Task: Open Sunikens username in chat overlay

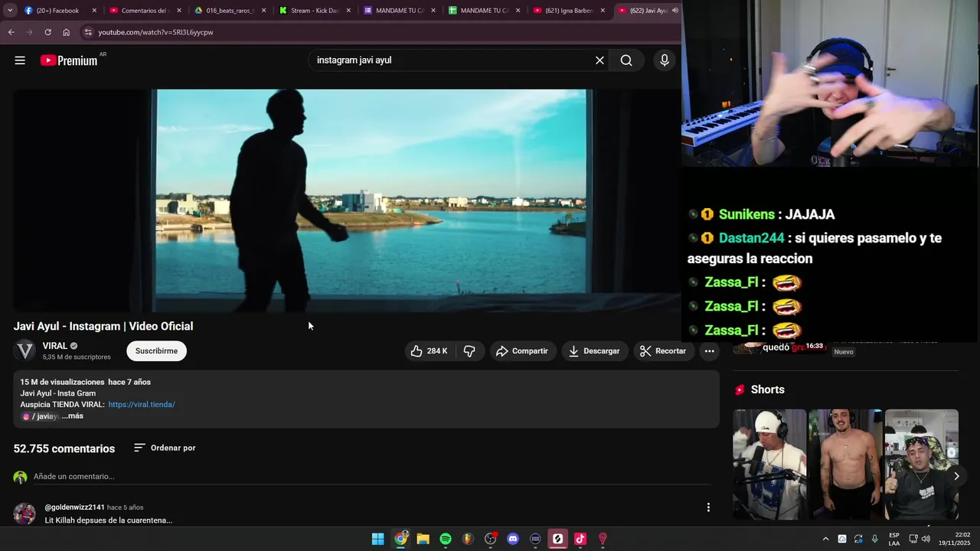Action: [x=746, y=214]
